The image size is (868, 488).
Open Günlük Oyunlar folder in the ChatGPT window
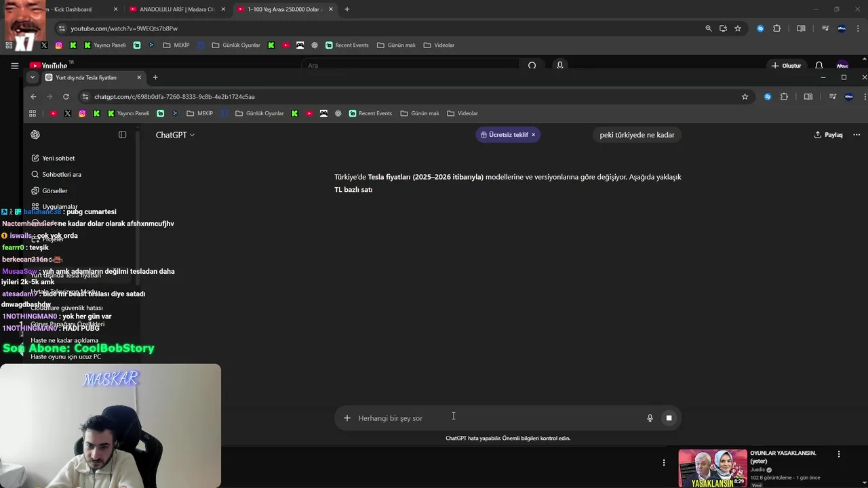[259, 113]
